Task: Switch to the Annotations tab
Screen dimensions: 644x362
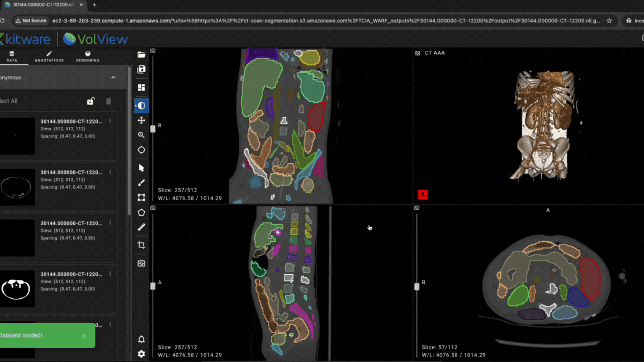Action: [x=49, y=56]
